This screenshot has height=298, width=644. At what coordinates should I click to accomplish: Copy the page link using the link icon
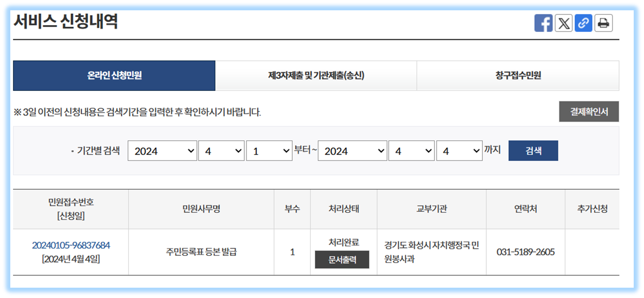point(584,23)
